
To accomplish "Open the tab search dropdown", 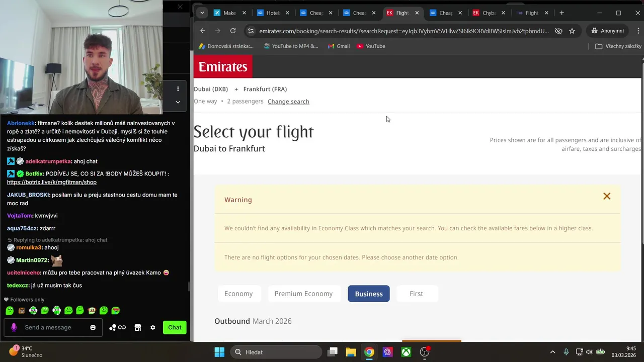I will click(x=202, y=13).
